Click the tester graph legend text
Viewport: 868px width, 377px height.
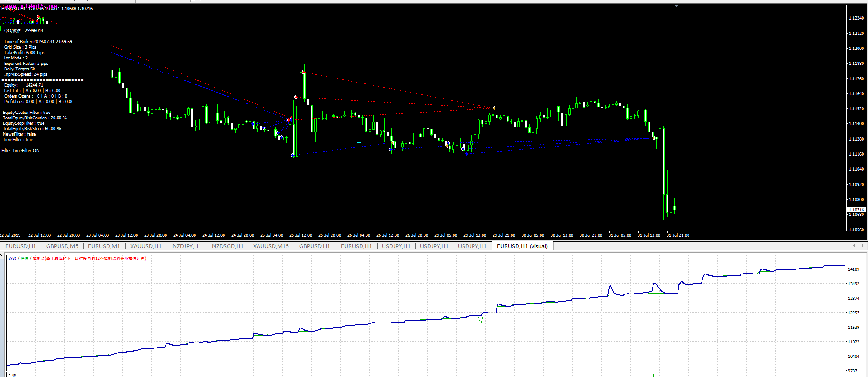pos(77,259)
